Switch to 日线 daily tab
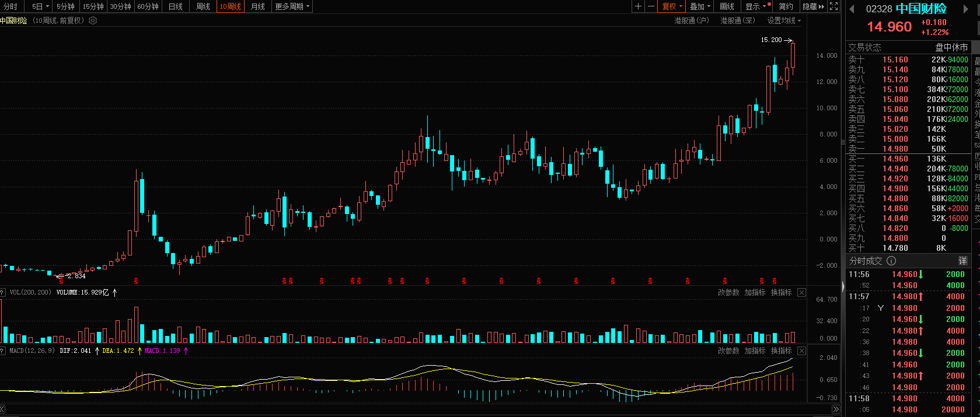Image resolution: width=980 pixels, height=417 pixels. point(175,6)
